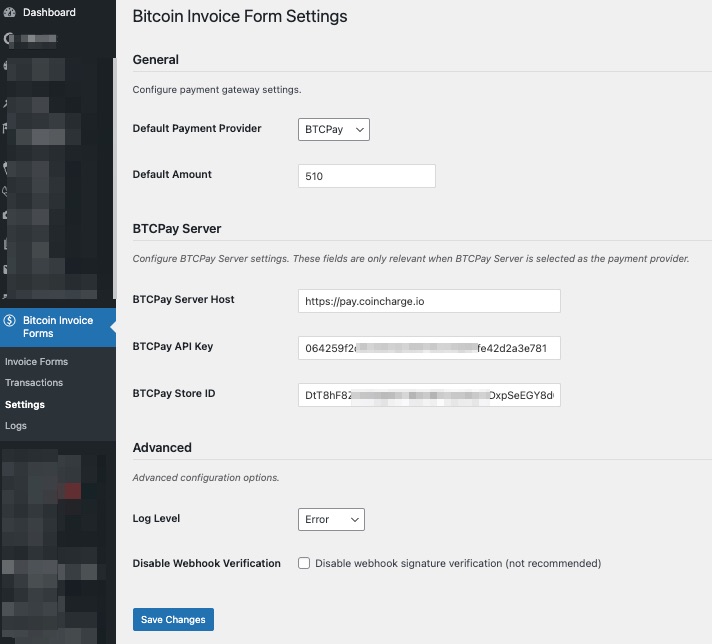The width and height of the screenshot is (712, 644).
Task: Click the Default Amount field
Action: point(366,176)
